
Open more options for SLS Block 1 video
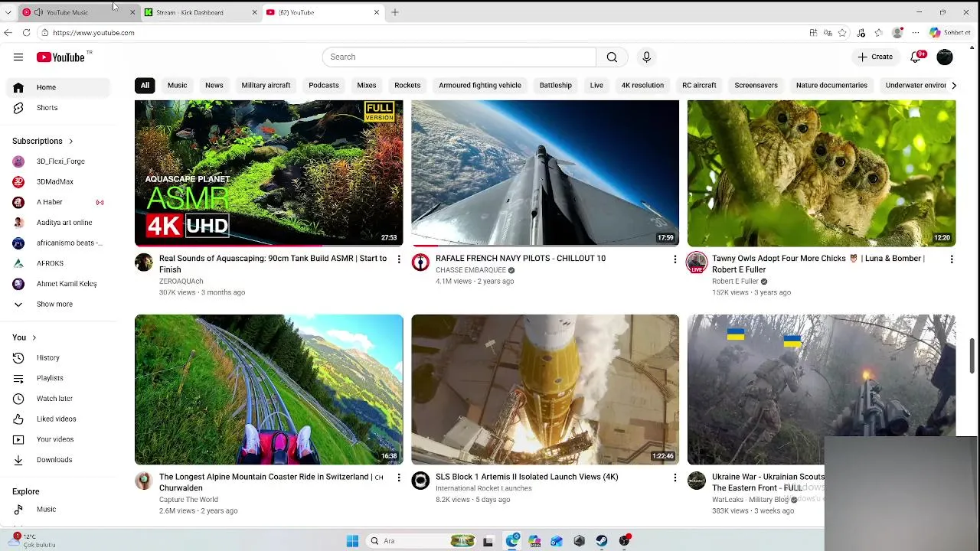point(675,478)
